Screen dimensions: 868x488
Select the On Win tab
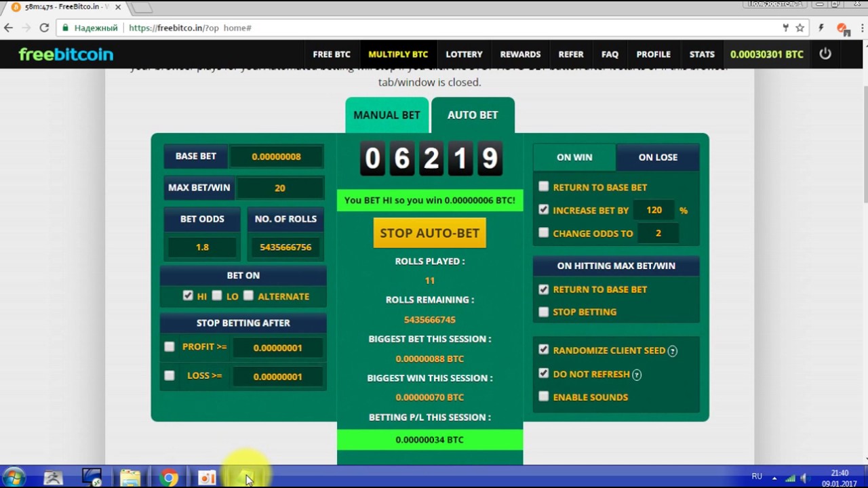click(574, 157)
